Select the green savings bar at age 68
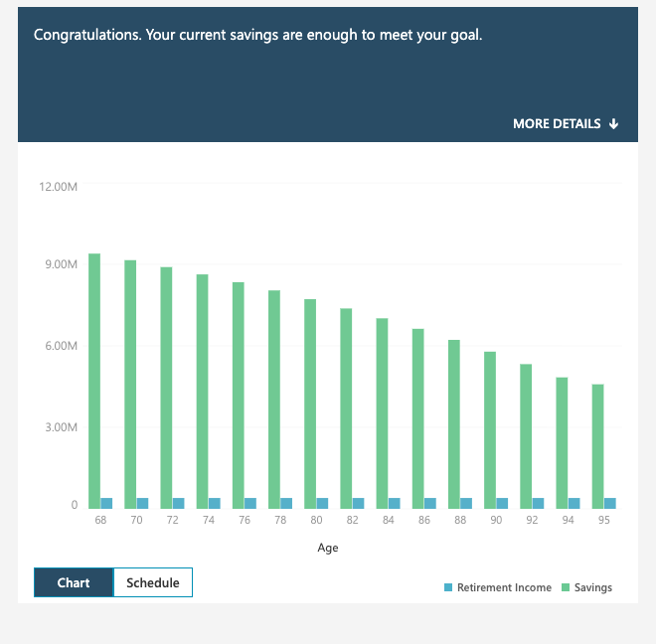Image resolution: width=656 pixels, height=644 pixels. (x=94, y=380)
